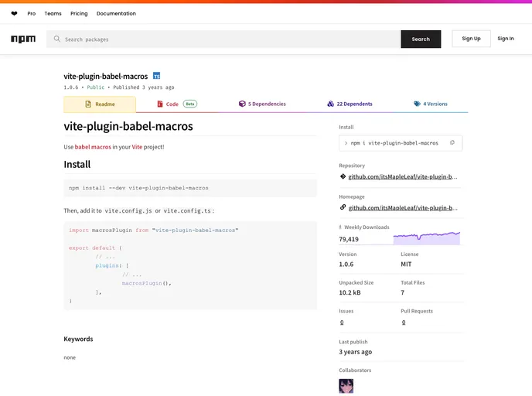The image size is (532, 396).
Task: Click the npm i install command box
Action: point(401,143)
